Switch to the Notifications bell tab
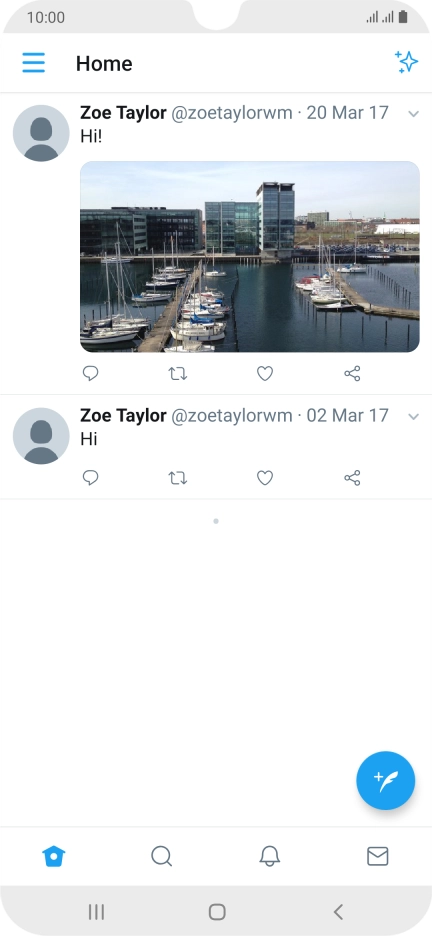432x936 pixels. click(270, 857)
